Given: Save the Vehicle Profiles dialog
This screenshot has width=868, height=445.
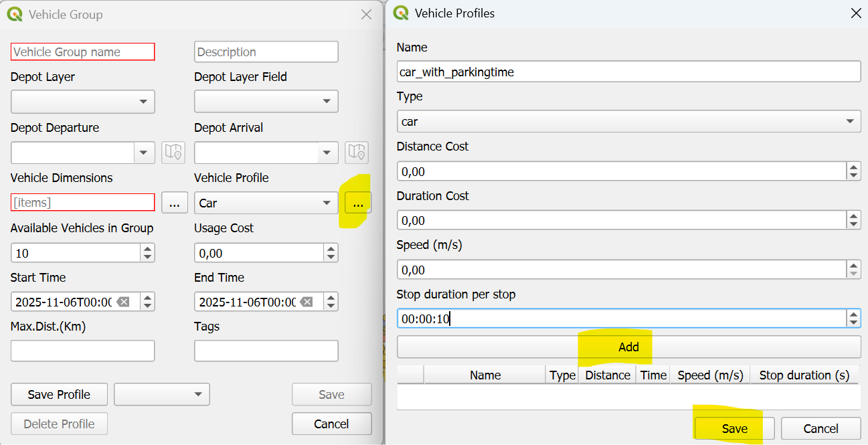Looking at the screenshot, I should [734, 429].
